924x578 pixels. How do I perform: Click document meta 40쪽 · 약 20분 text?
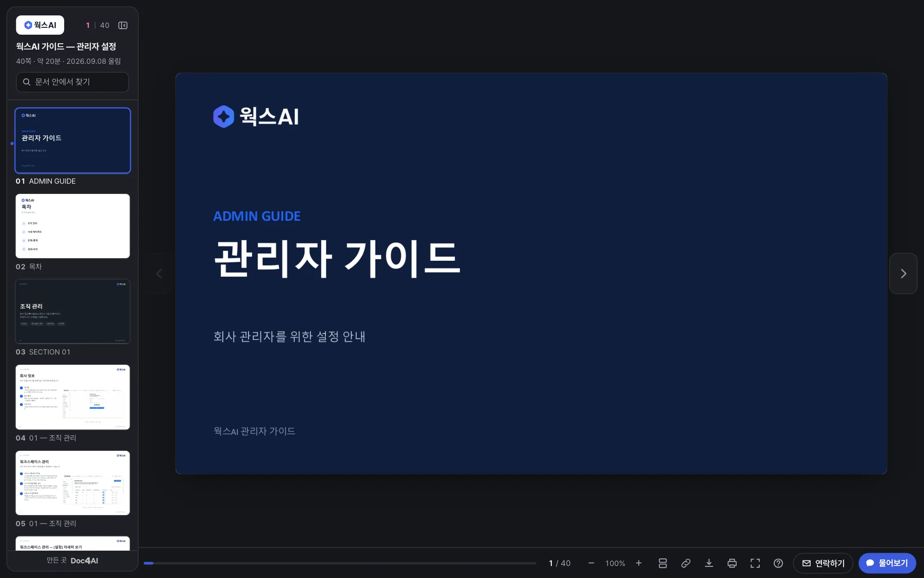(68, 61)
